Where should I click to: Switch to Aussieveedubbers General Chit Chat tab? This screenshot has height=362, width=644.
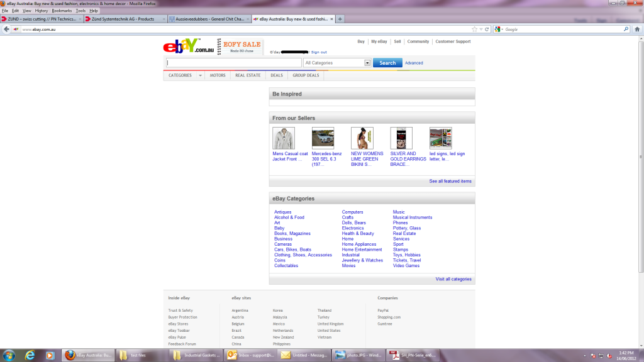click(x=209, y=19)
